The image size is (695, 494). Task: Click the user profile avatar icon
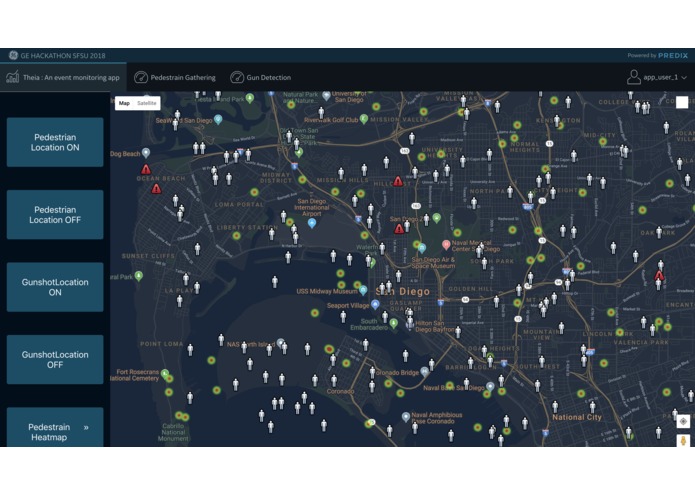coord(633,77)
